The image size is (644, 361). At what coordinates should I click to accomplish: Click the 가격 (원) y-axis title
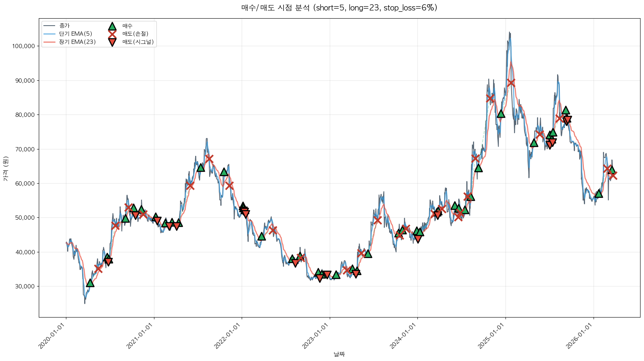coord(5,168)
